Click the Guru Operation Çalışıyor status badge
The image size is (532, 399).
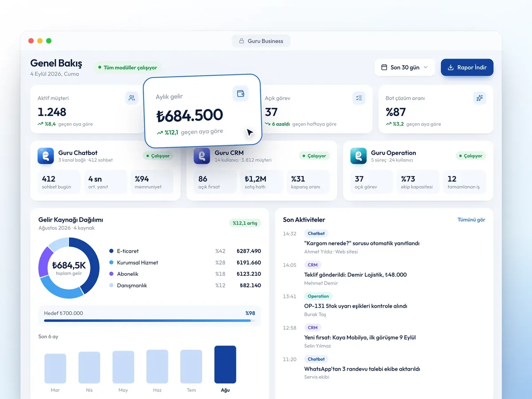pyautogui.click(x=471, y=156)
